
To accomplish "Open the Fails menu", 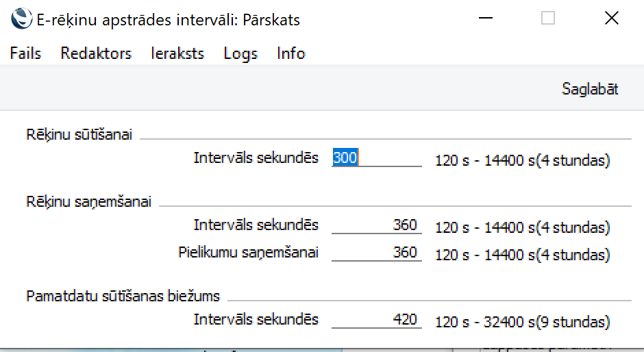I will (x=25, y=53).
